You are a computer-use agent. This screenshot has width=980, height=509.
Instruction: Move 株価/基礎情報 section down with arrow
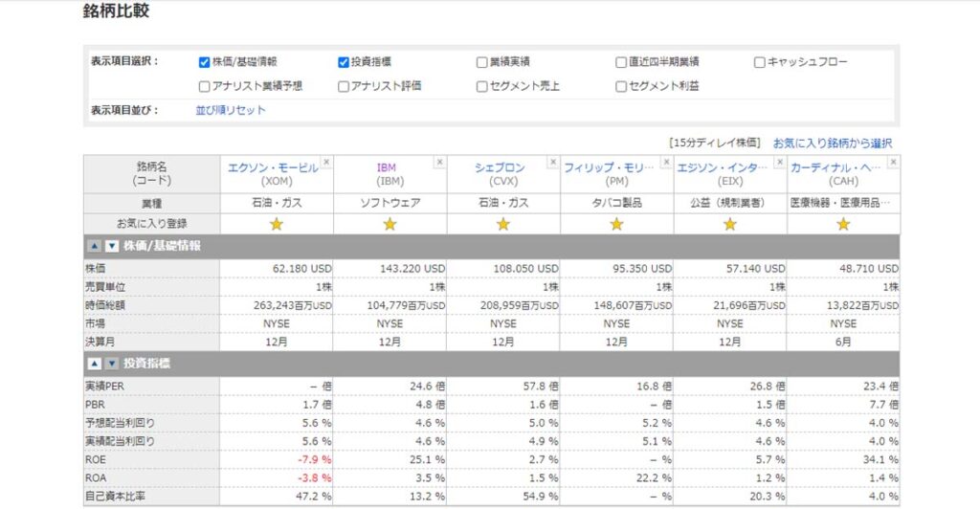click(112, 246)
